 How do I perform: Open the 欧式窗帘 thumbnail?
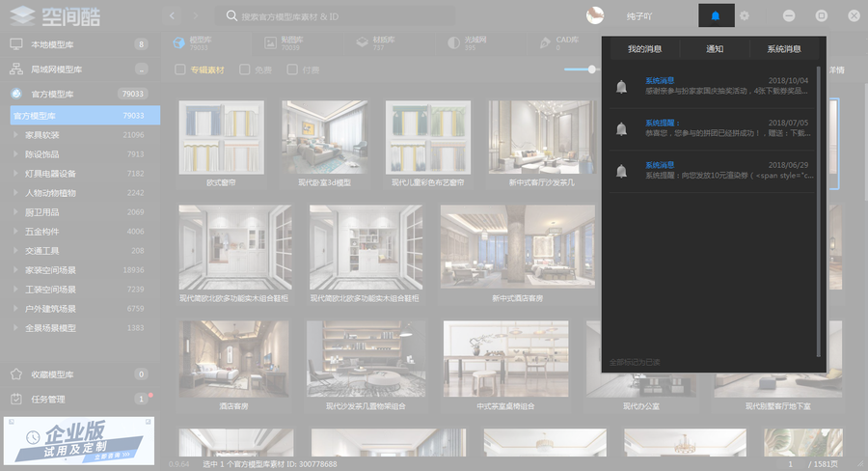click(222, 137)
